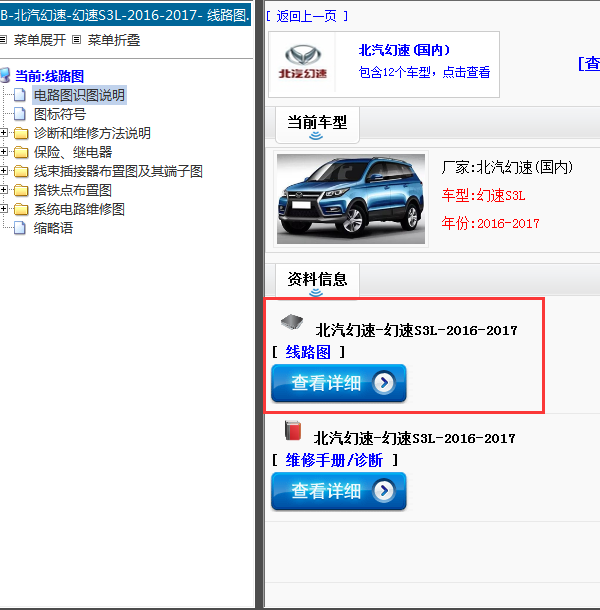Viewport: 600px width, 610px height.
Task: Click the document icon beside 缩略语
Action: 20,228
